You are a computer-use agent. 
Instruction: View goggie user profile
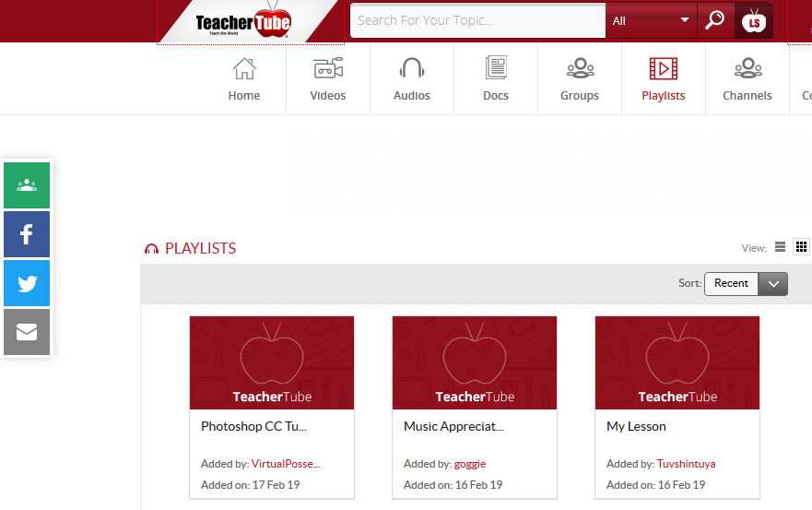(470, 464)
